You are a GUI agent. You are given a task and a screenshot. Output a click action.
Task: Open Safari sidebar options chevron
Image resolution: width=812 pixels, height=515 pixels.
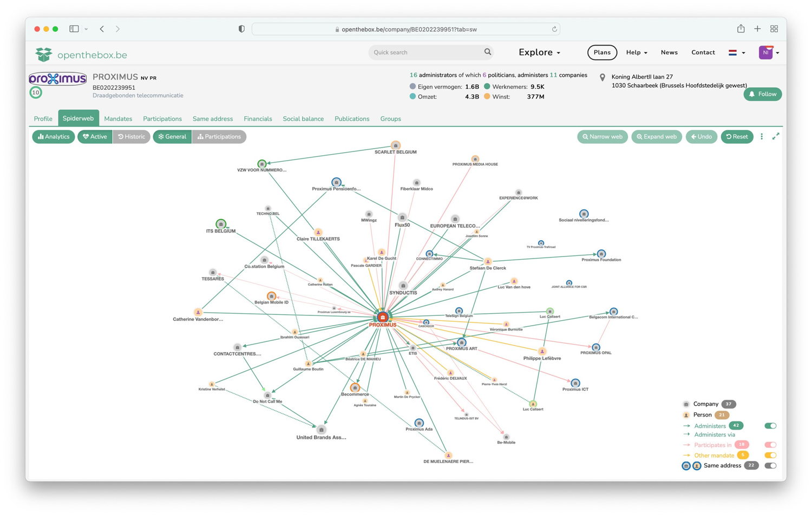tap(86, 29)
